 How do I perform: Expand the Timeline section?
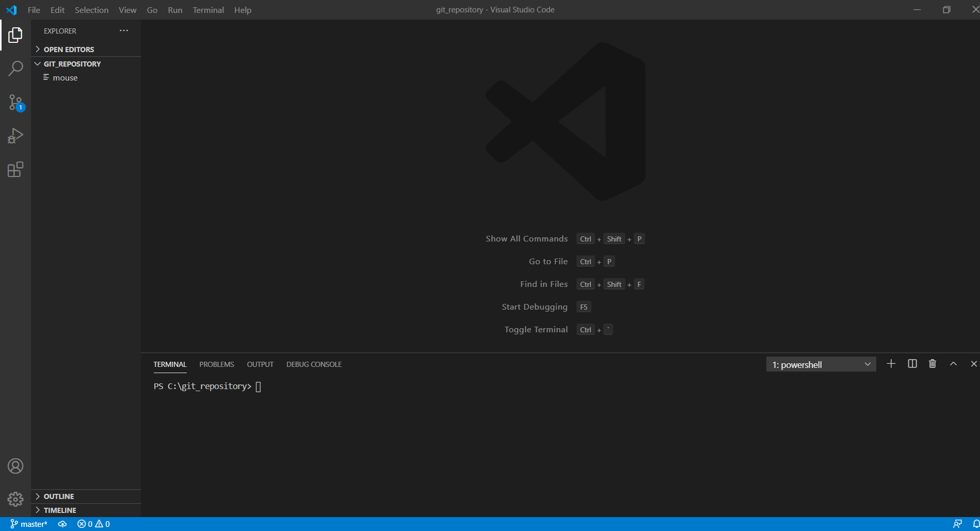86,510
